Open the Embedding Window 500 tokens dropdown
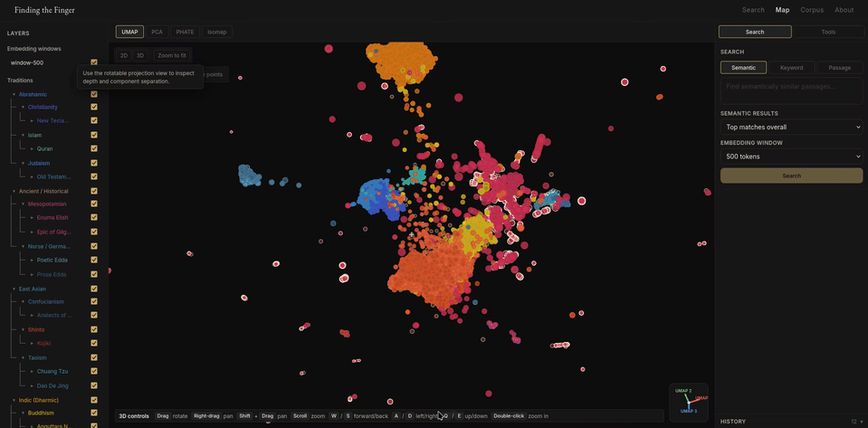 pos(791,157)
